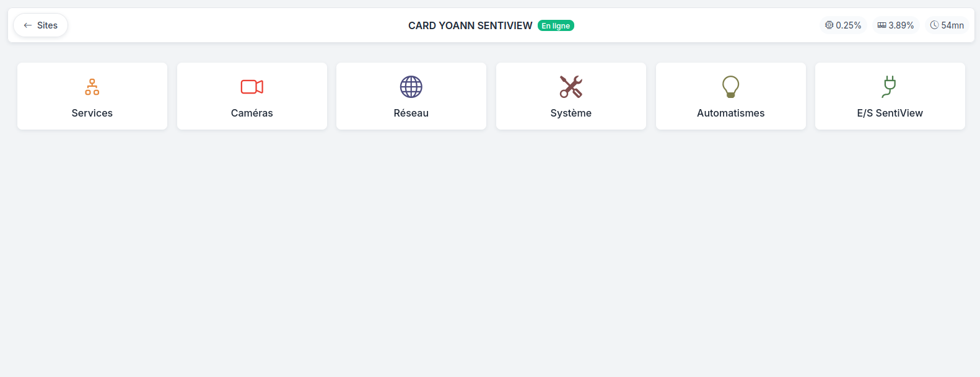Click the CPU chip icon in header

point(829,25)
